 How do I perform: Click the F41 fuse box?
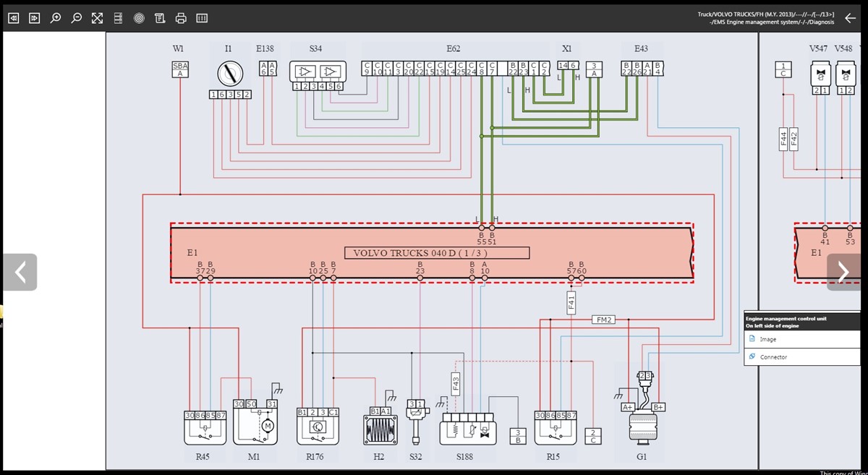(x=571, y=301)
